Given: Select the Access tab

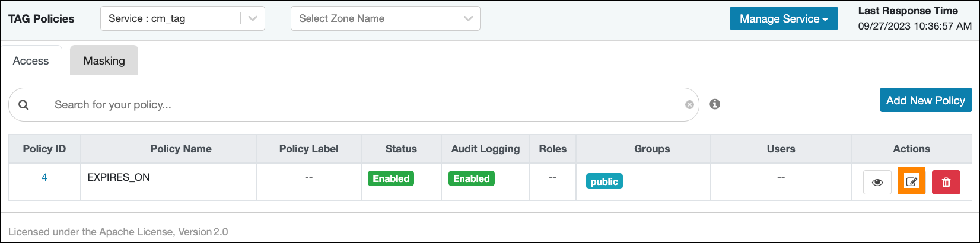Looking at the screenshot, I should point(31,61).
